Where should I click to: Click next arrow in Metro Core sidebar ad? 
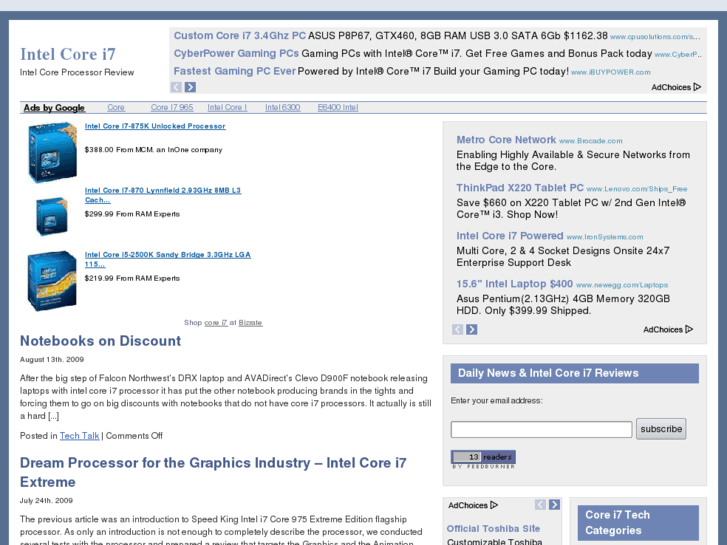pos(472,329)
